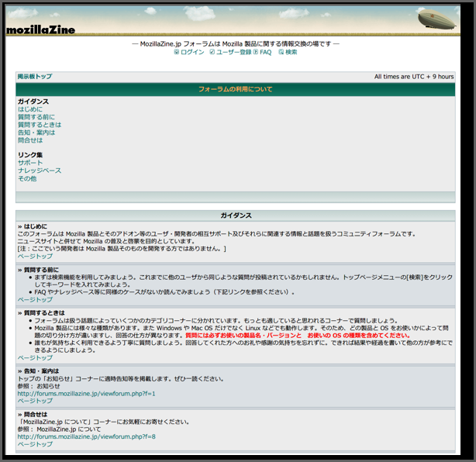
Task: Jump to 質問するときは section link
Action: point(39,125)
